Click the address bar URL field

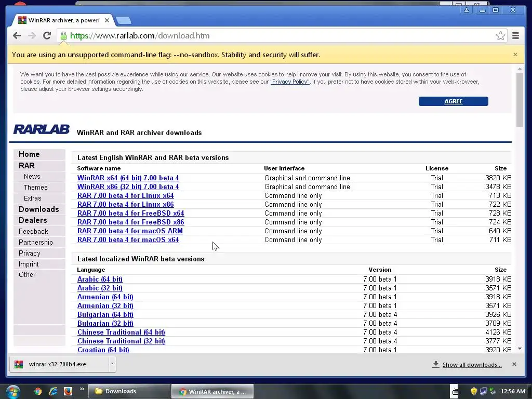pos(282,36)
